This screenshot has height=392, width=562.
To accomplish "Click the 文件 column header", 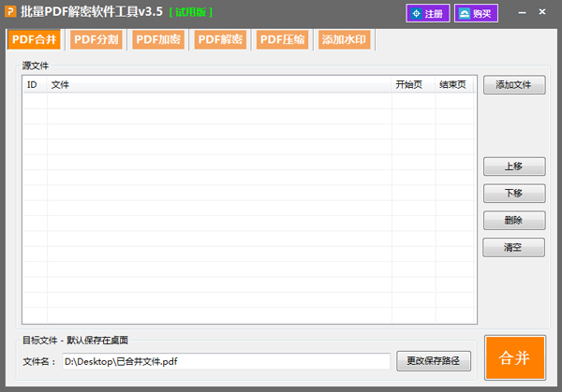I will (x=219, y=85).
